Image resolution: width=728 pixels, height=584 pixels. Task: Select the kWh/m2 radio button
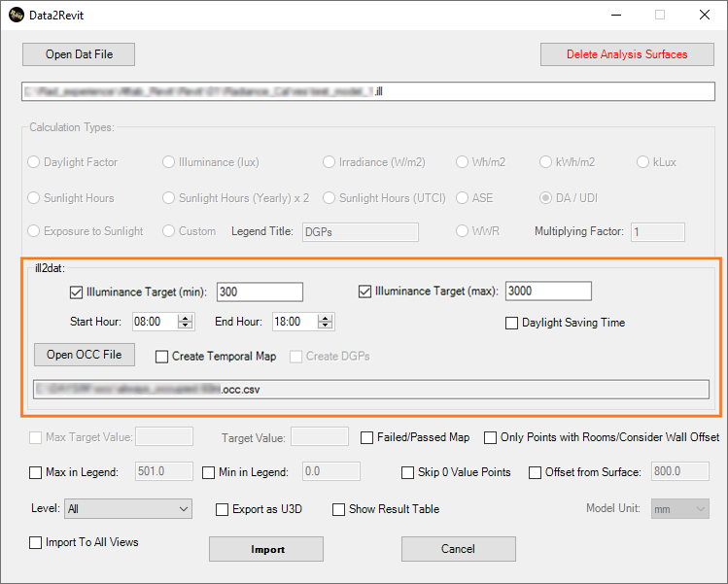(x=545, y=162)
